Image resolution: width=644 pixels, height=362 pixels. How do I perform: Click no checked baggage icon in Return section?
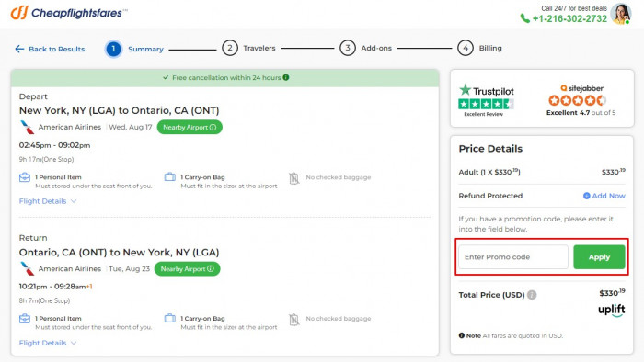tap(293, 319)
